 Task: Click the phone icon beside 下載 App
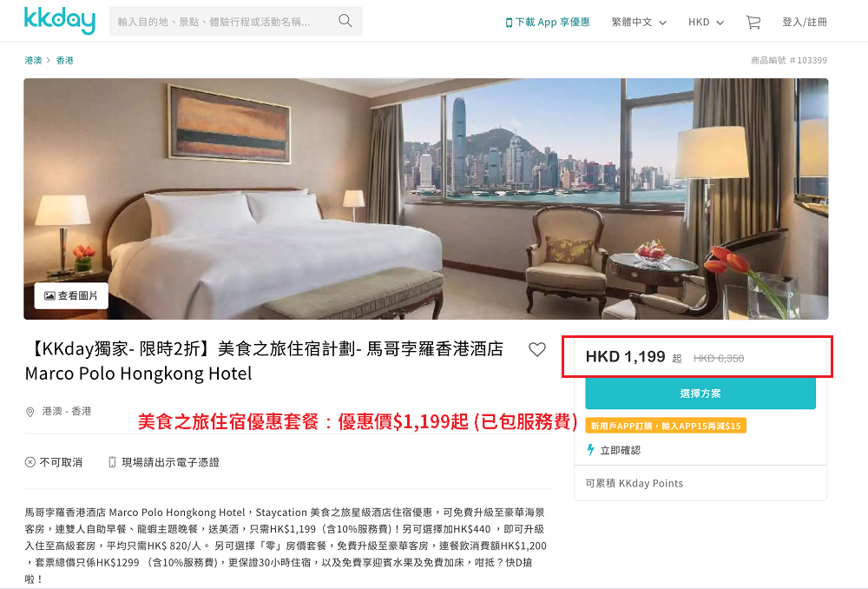[x=509, y=23]
